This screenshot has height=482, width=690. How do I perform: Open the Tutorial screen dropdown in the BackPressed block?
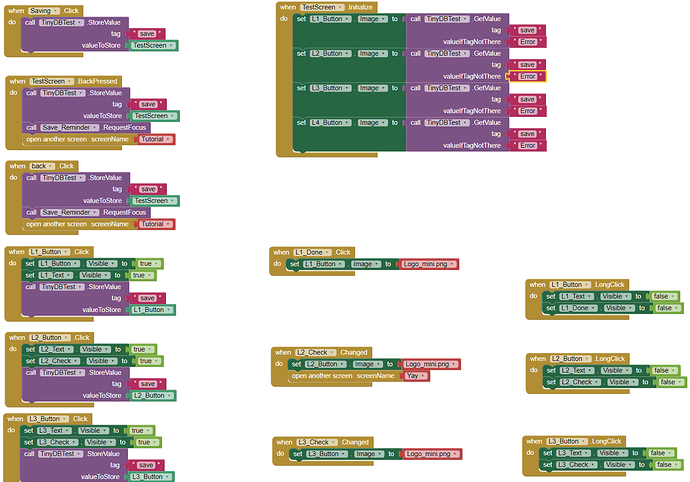coord(157,139)
